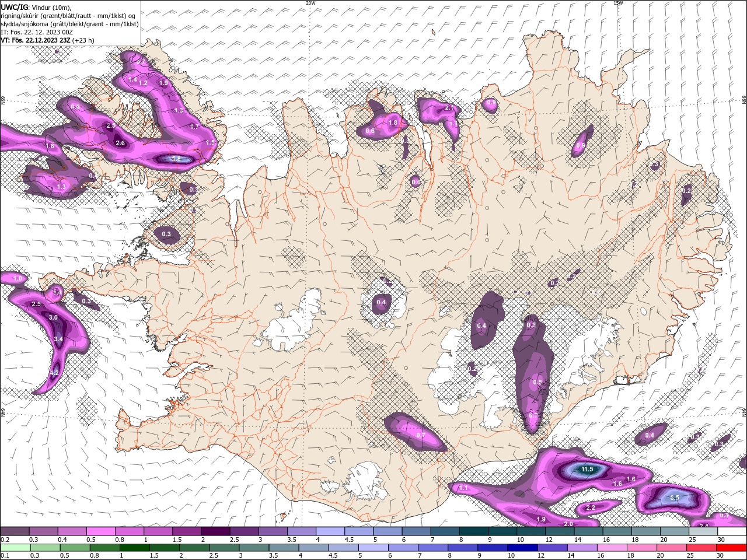Select the 'VT: Fös. 22.12.2023 23Z' valid-time line
The image size is (747, 560).
click(47, 40)
